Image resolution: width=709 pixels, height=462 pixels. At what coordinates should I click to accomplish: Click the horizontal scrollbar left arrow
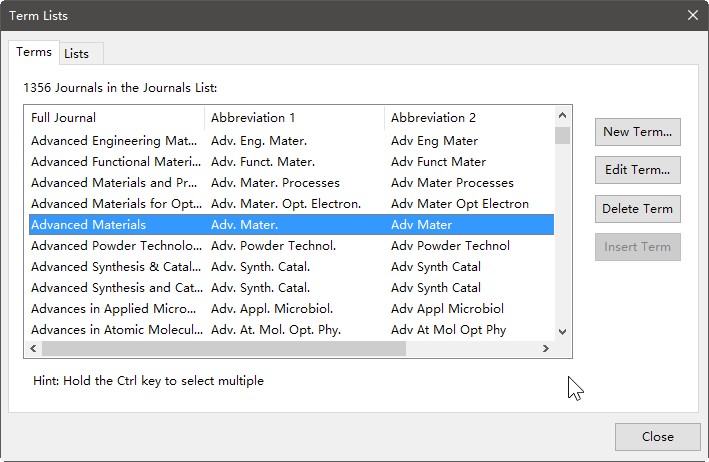33,349
